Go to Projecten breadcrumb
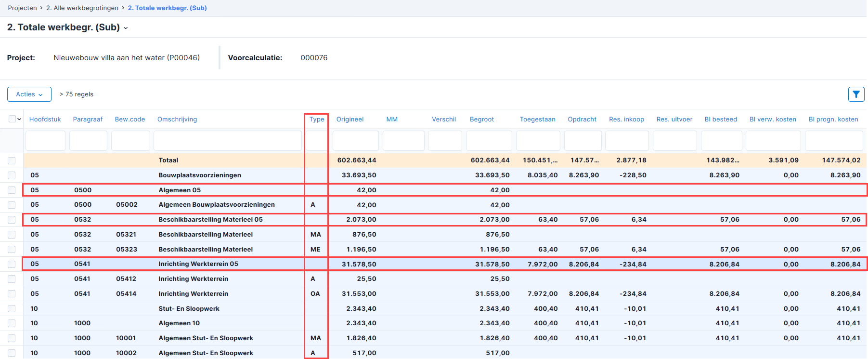The height and width of the screenshot is (359, 868). click(22, 8)
